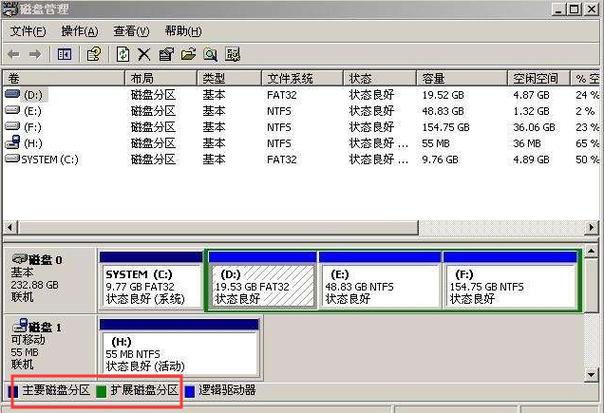Click the settings list toolbar icon

(x=233, y=55)
